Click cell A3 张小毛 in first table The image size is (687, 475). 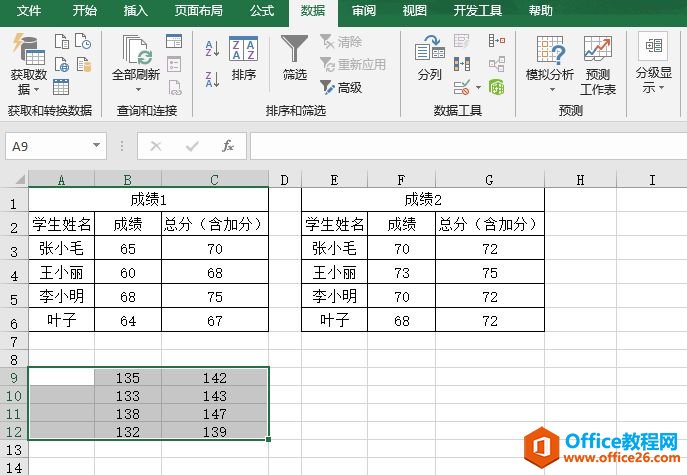pyautogui.click(x=61, y=248)
